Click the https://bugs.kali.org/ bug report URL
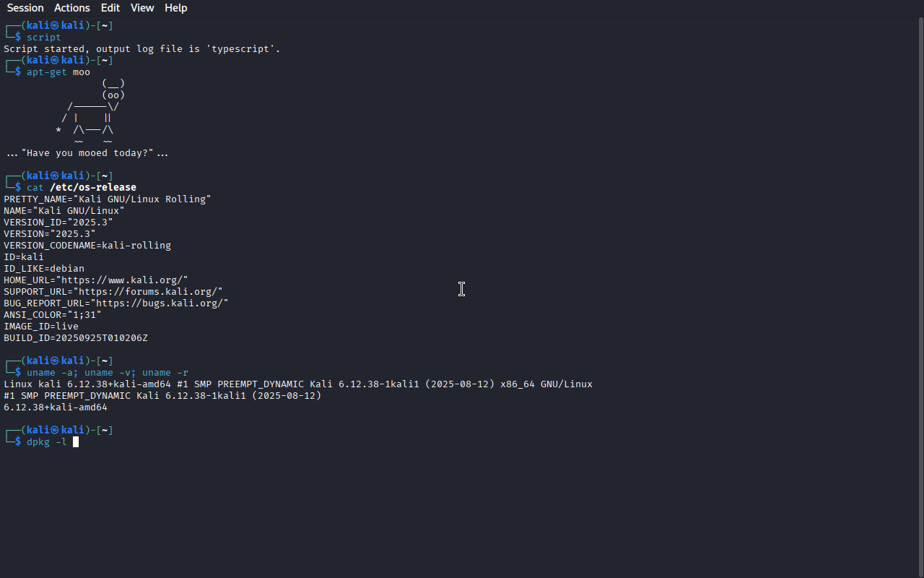 coord(162,303)
